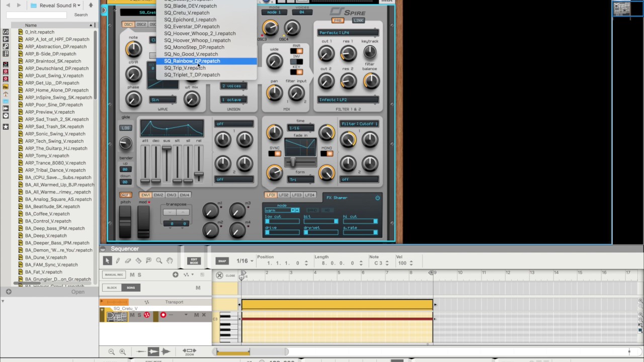644x362 pixels.
Task: Select the Hand tool in Sequencer
Action: tap(170, 260)
